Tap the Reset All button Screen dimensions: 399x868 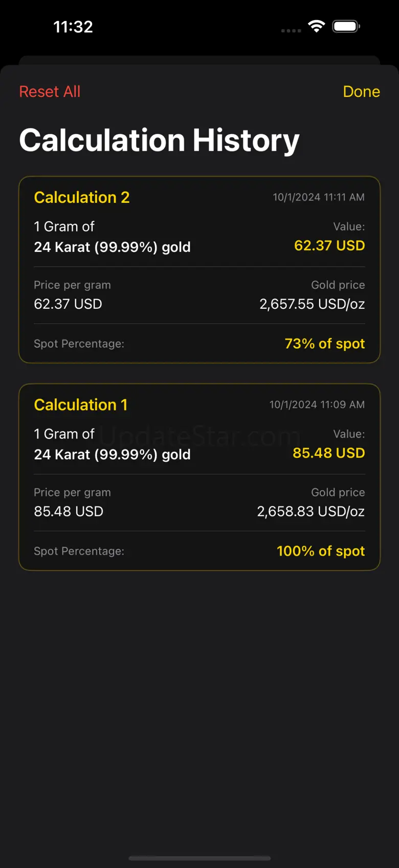pyautogui.click(x=50, y=92)
